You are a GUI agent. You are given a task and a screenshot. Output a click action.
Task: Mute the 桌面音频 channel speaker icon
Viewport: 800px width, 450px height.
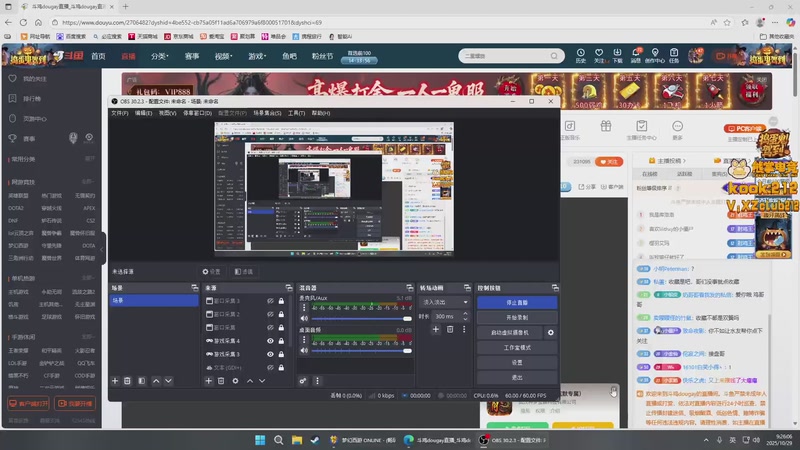(305, 351)
